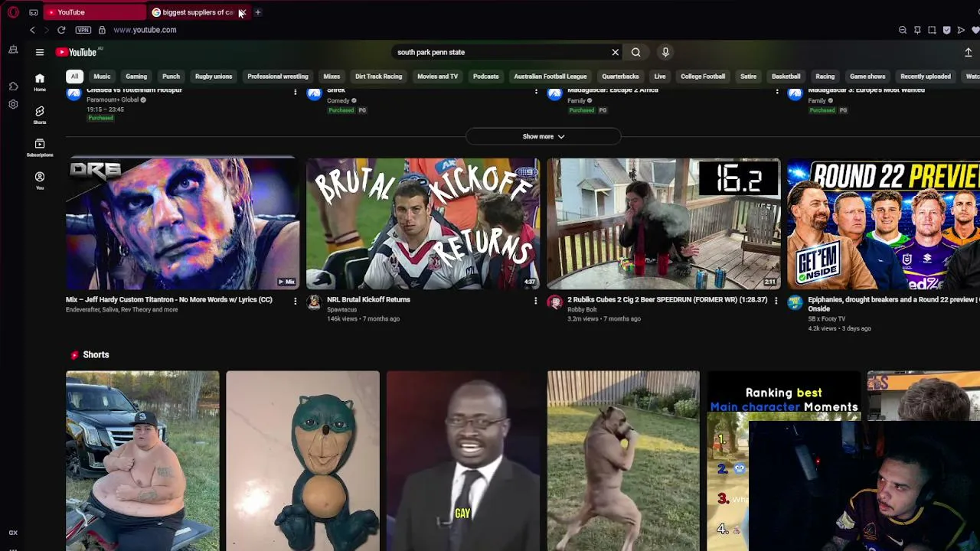980x551 pixels.
Task: Open the Spawtacus channel avatar
Action: [314, 303]
